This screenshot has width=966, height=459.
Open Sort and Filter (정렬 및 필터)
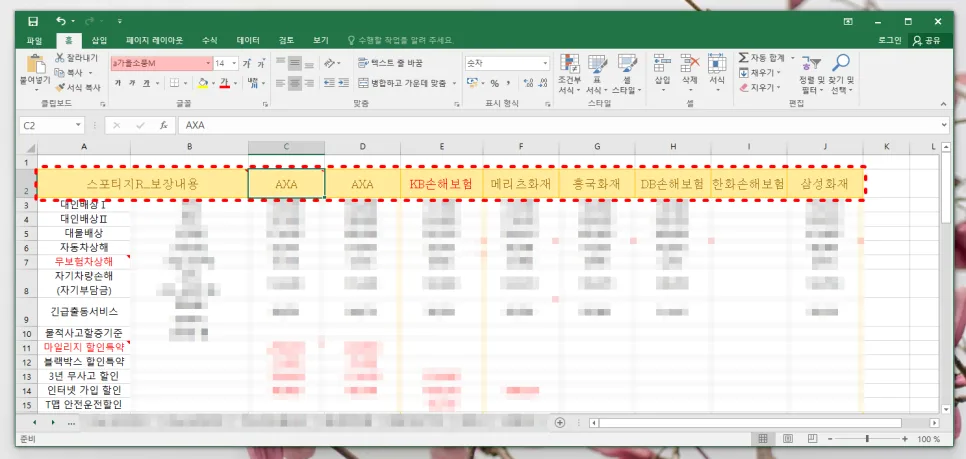coord(811,75)
